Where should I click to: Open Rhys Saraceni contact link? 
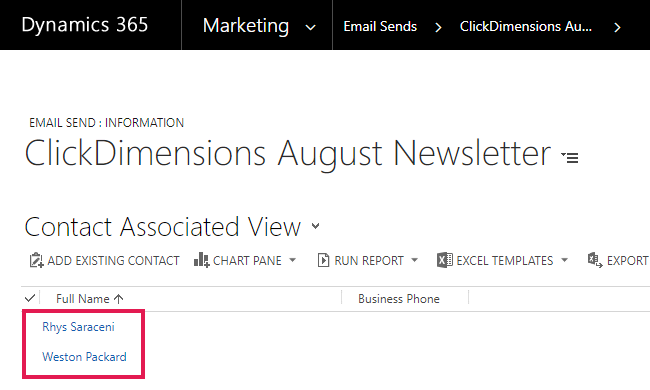click(x=78, y=327)
